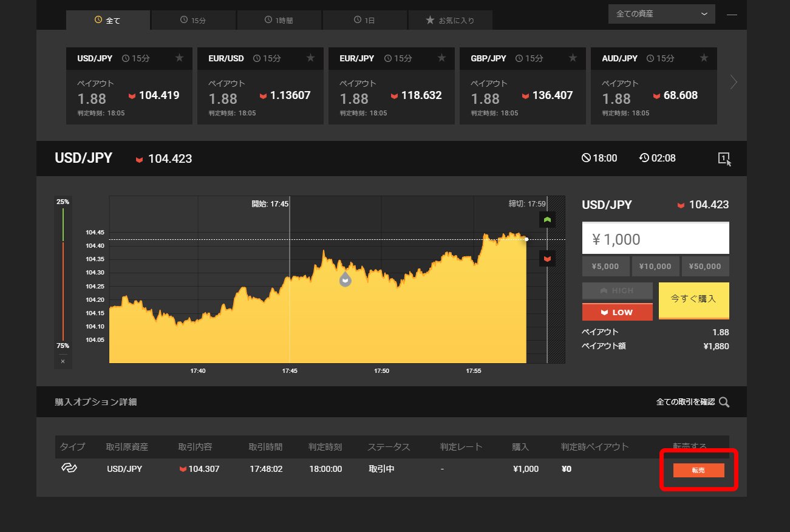Click the 今すぐ購入 buy now button
Viewport: 790px width, 532px height.
pos(694,300)
